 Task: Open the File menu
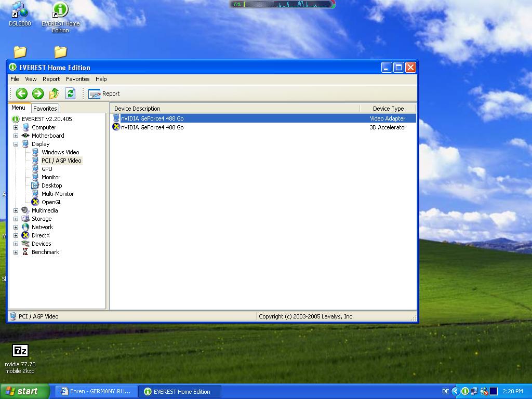click(15, 79)
